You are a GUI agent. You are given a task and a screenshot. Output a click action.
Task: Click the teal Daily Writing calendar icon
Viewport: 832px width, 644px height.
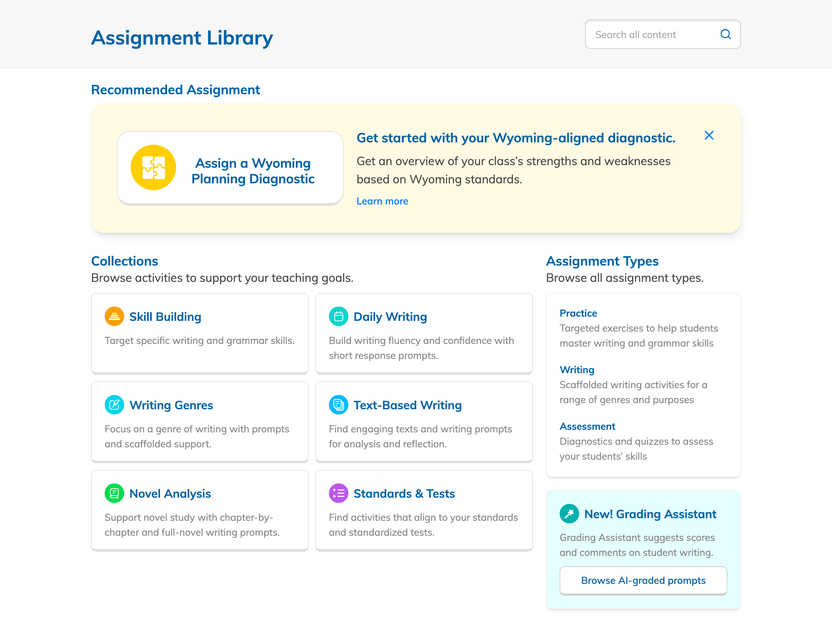pyautogui.click(x=338, y=316)
